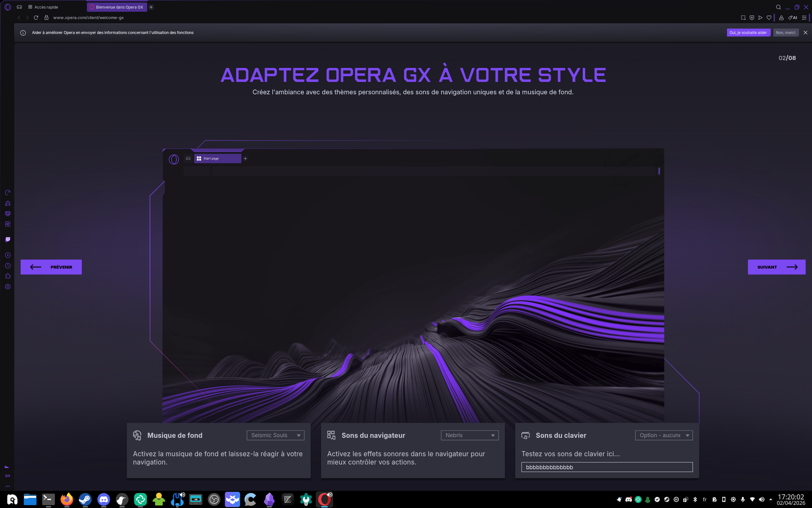Viewport: 812px width, 508px height.
Task: Open GX Control speedometer icon in sidebar
Action: pyautogui.click(x=8, y=193)
